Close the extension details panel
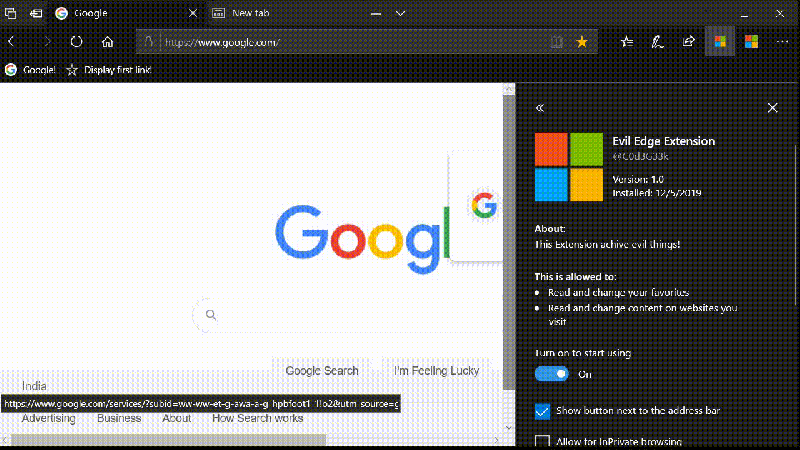The height and width of the screenshot is (450, 800). tap(772, 108)
